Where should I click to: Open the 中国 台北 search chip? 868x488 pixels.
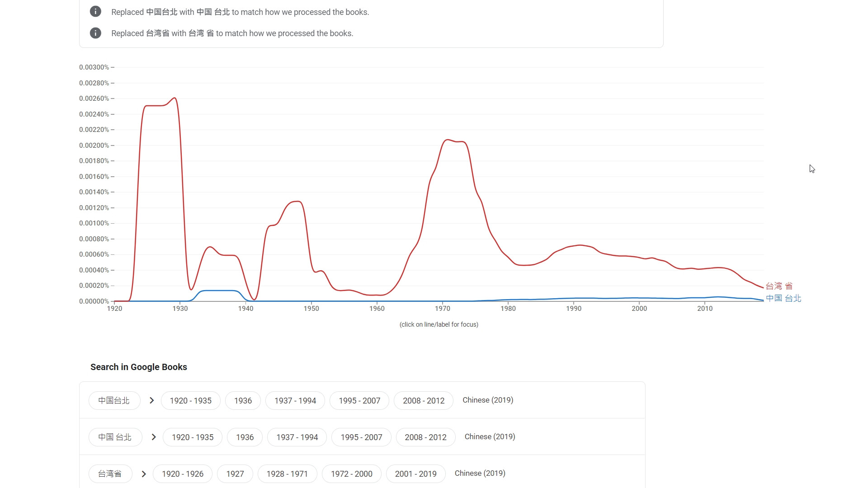click(115, 437)
